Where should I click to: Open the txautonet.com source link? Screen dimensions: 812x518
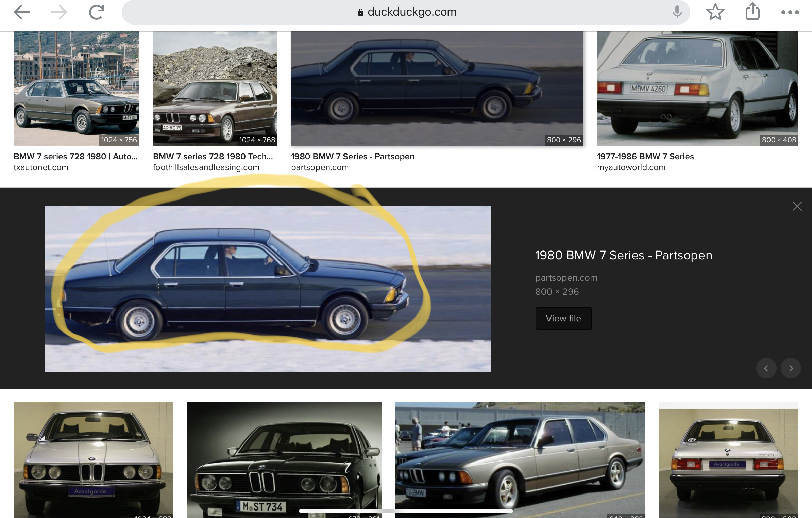(x=41, y=167)
